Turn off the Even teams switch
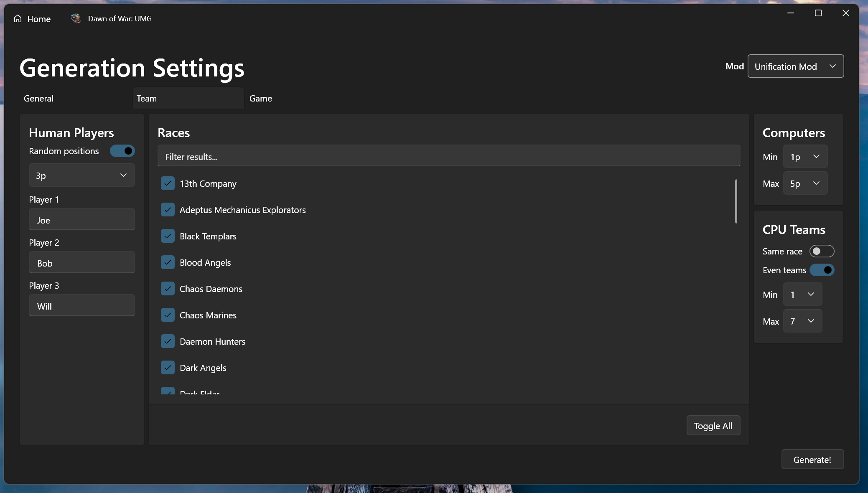Viewport: 868px width, 493px height. point(821,270)
